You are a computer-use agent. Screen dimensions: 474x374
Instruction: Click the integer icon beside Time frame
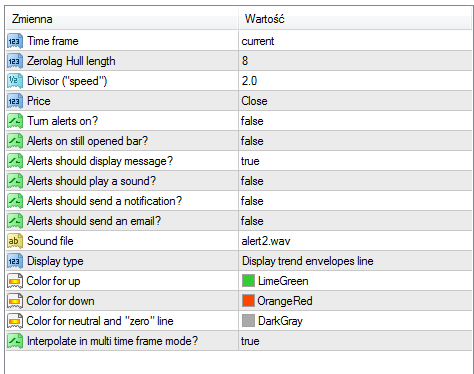pos(15,41)
